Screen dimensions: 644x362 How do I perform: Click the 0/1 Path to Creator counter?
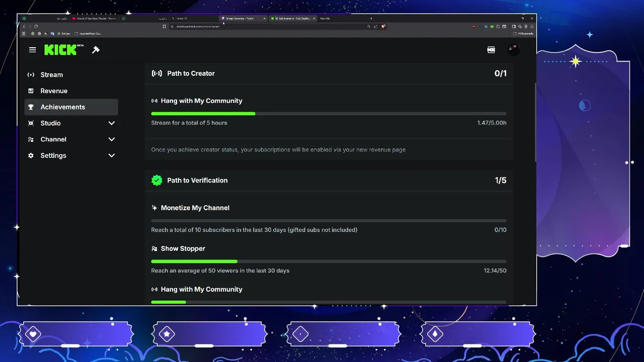coord(501,73)
